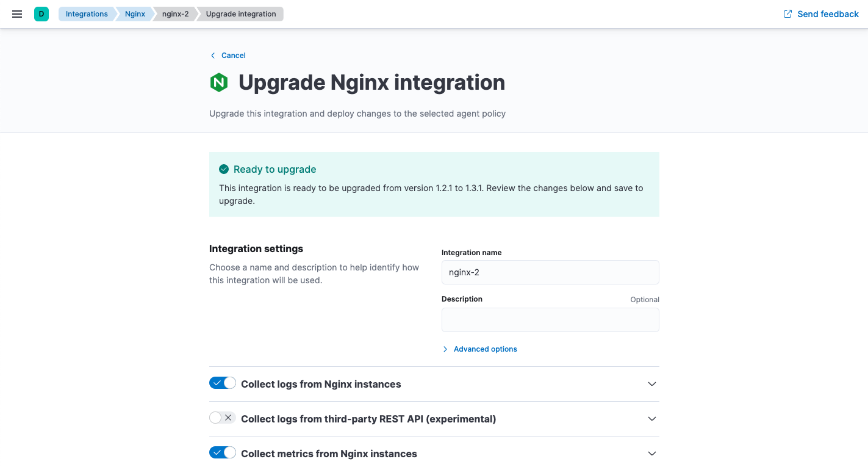Turn off collecting metrics from Nginx instances
This screenshot has width=868, height=467.
pyautogui.click(x=222, y=452)
